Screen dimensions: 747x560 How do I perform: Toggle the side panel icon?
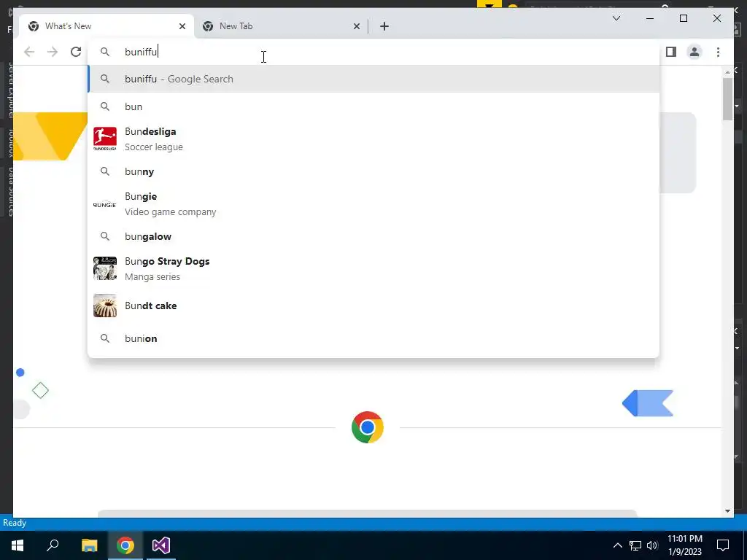coord(671,52)
